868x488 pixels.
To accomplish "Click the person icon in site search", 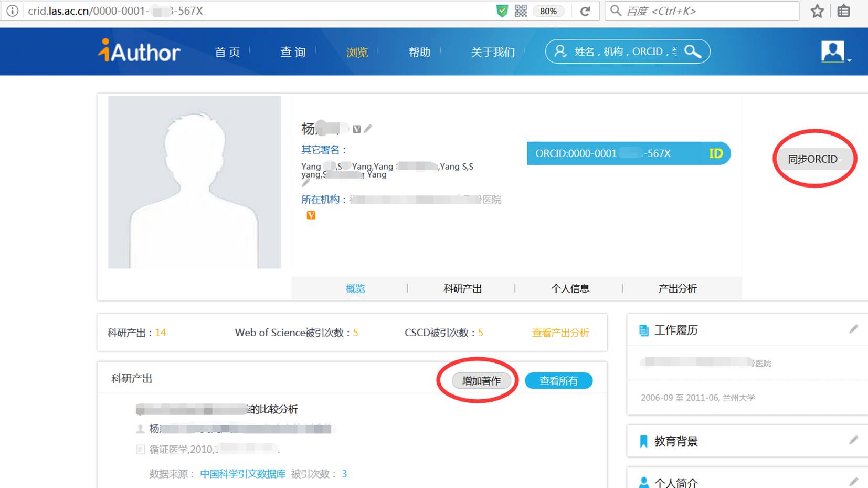I will pos(560,51).
